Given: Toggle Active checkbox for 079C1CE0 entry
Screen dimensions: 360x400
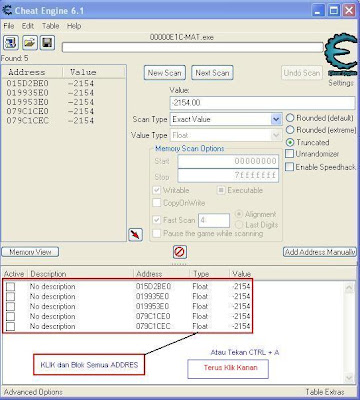Looking at the screenshot, I should 10,316.
